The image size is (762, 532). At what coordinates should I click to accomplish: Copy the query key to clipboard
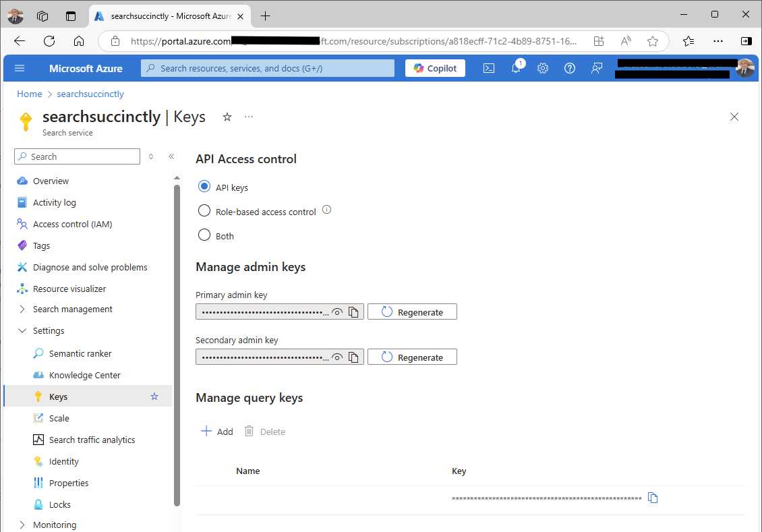coord(652,497)
